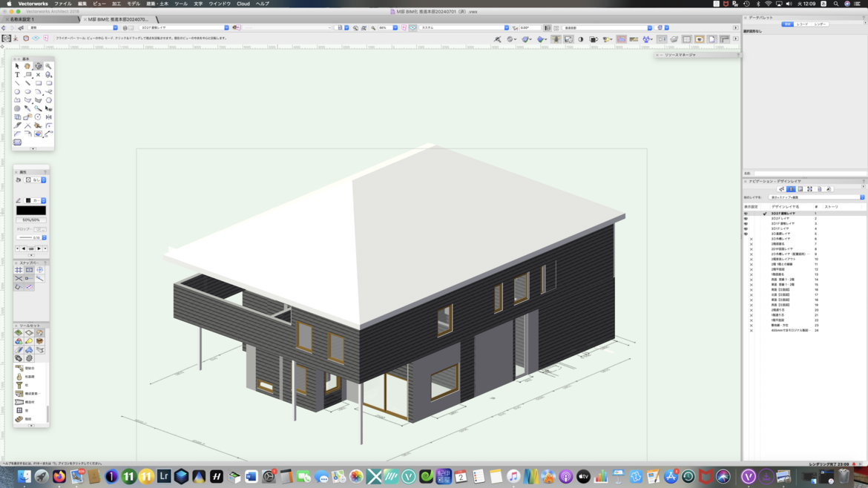Select the Text tool in the Basic palette
Image resolution: width=868 pixels, height=488 pixels.
point(17,75)
